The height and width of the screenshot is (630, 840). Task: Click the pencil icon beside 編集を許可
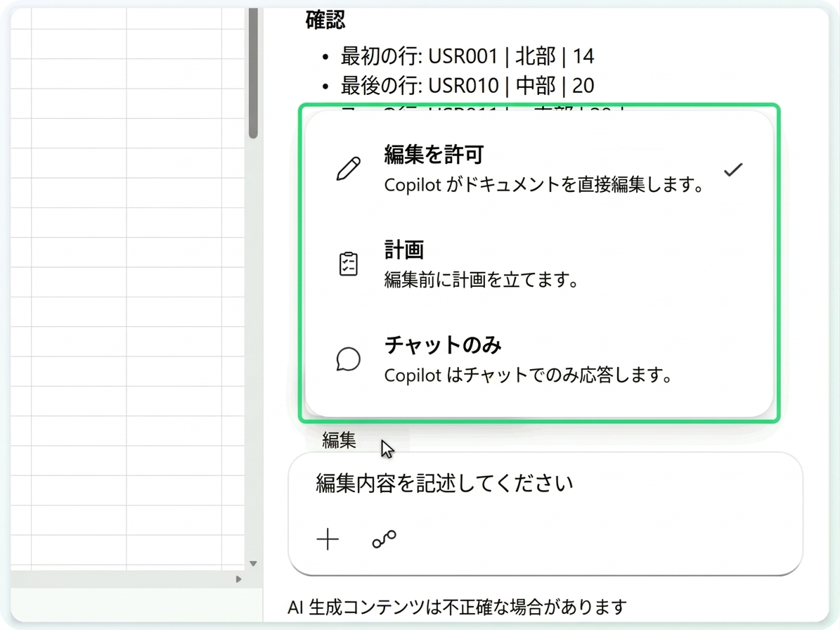pyautogui.click(x=348, y=169)
